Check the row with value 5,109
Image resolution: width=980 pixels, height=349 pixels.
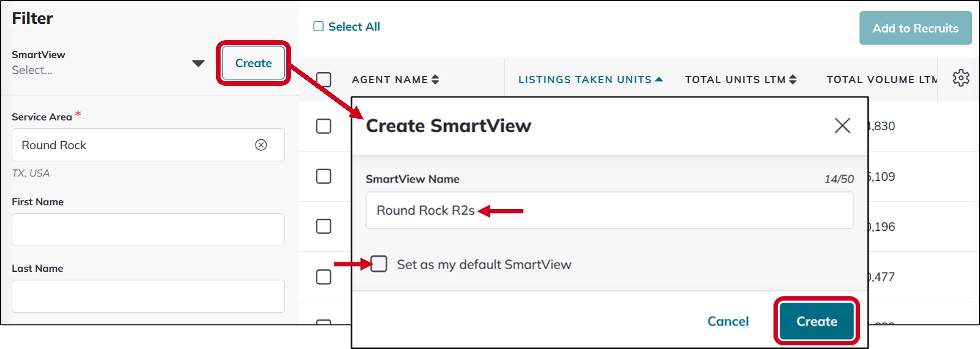pos(324,176)
